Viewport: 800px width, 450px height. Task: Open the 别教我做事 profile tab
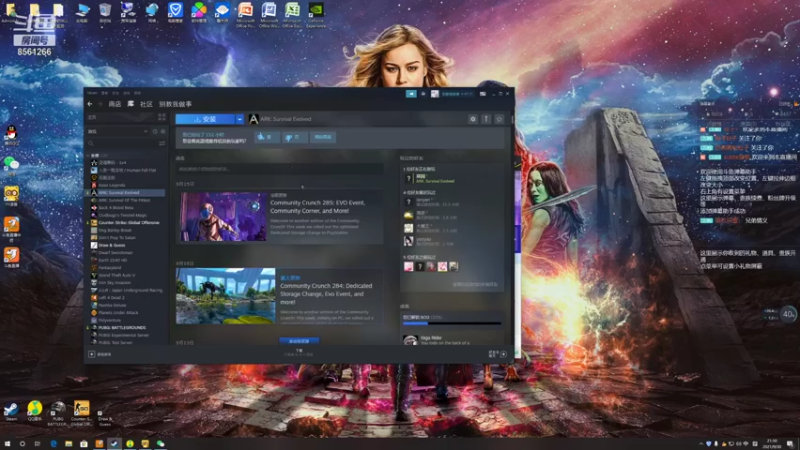(x=175, y=104)
